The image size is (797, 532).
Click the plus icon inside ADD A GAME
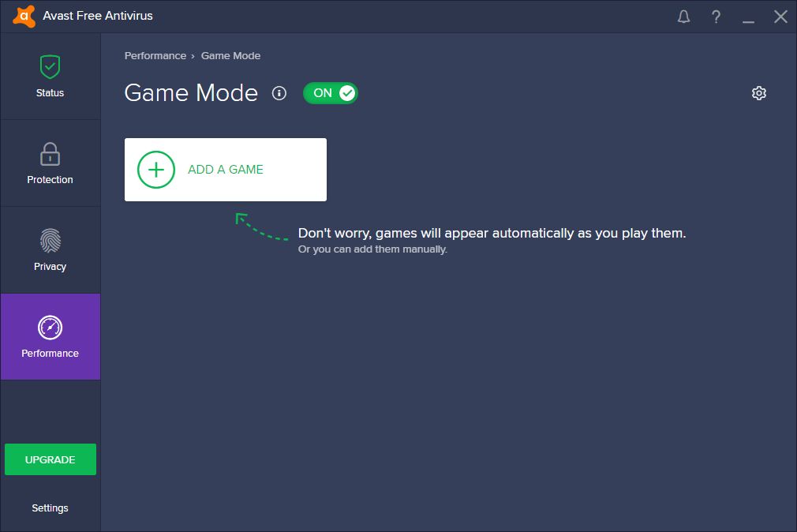[x=155, y=169]
